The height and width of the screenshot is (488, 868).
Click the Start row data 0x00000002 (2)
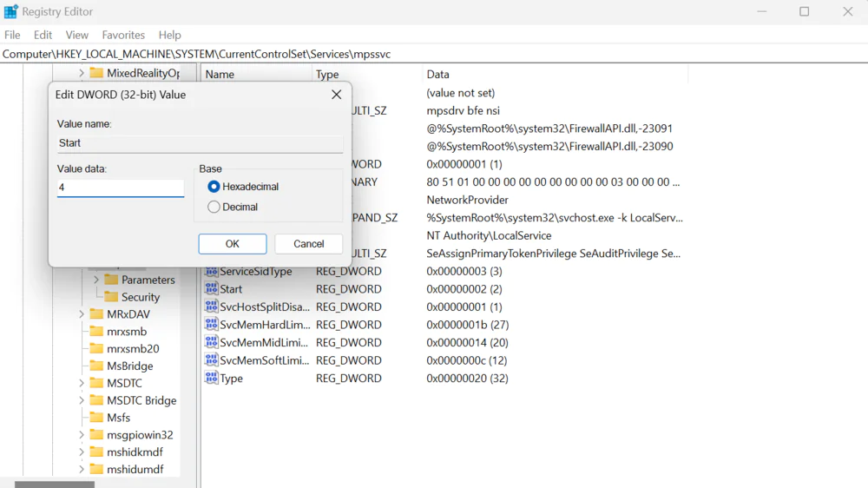464,289
